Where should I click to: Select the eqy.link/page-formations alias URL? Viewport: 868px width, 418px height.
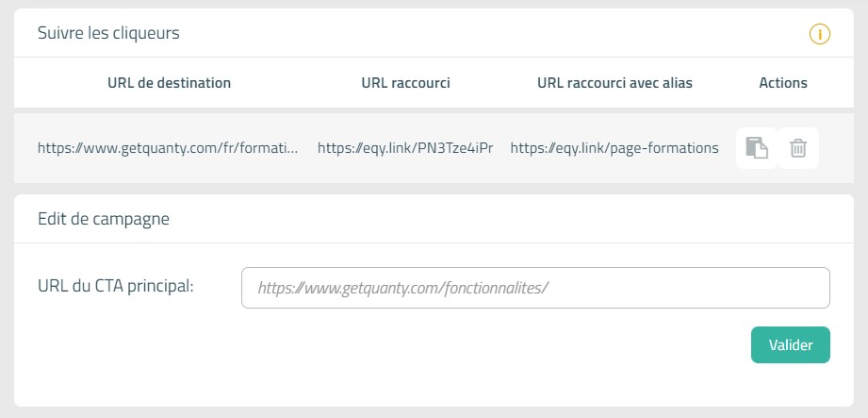614,148
